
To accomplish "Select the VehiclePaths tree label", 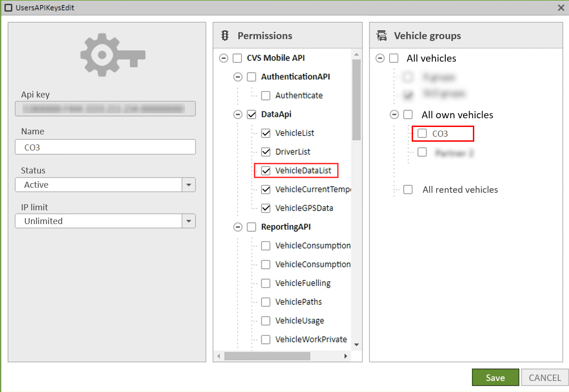I will 299,302.
